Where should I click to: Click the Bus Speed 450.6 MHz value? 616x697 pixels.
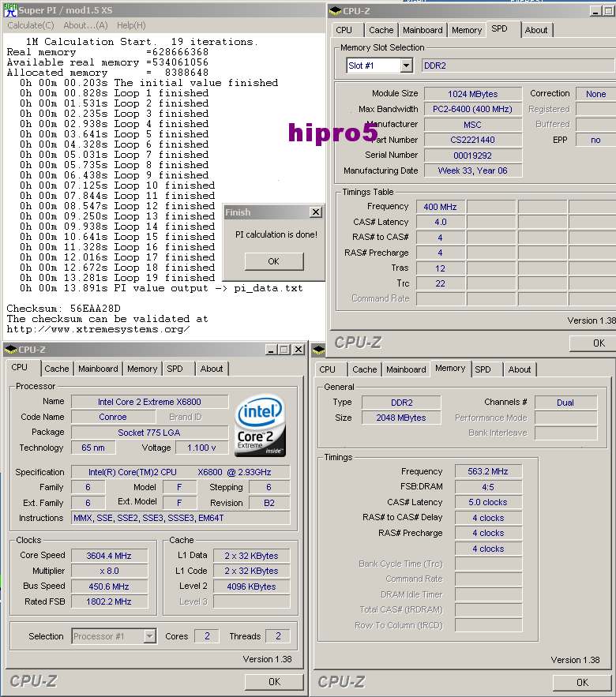coord(109,586)
